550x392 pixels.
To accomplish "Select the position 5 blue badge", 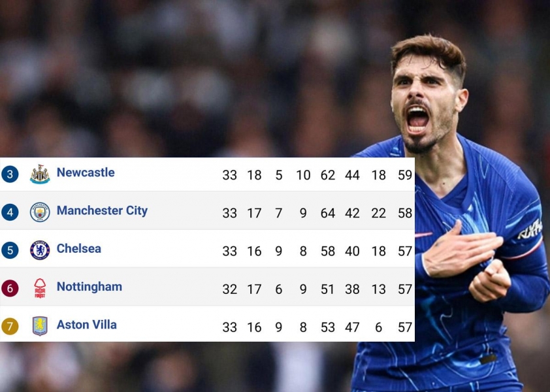I will 10,250.
